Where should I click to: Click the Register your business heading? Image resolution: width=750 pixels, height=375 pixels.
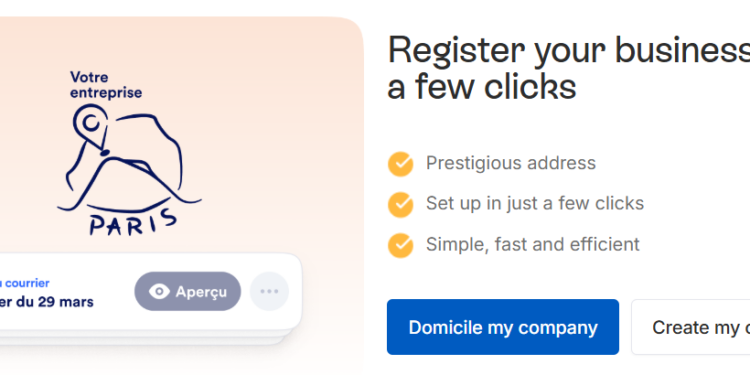[568, 68]
